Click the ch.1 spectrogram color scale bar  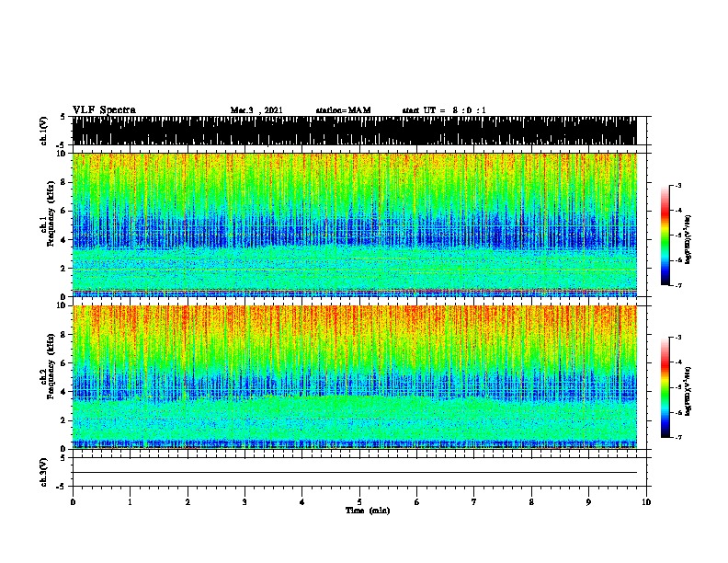(665, 236)
